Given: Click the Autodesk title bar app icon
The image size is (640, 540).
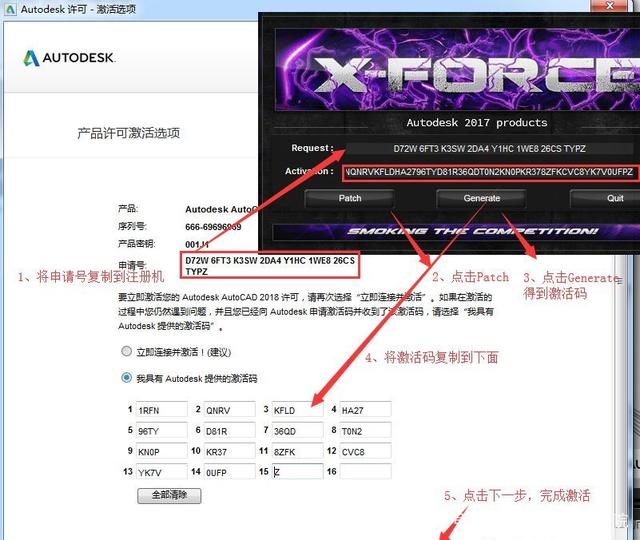Looking at the screenshot, I should 10,9.
